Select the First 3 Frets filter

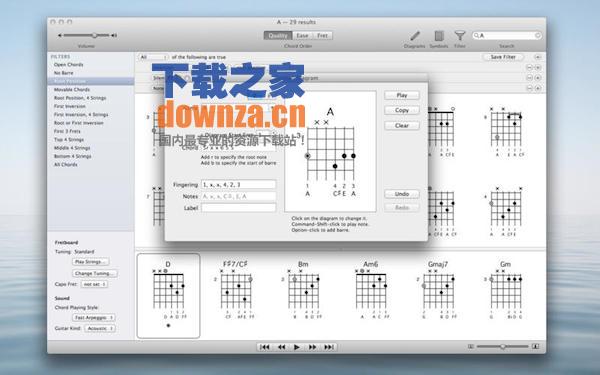pos(67,131)
